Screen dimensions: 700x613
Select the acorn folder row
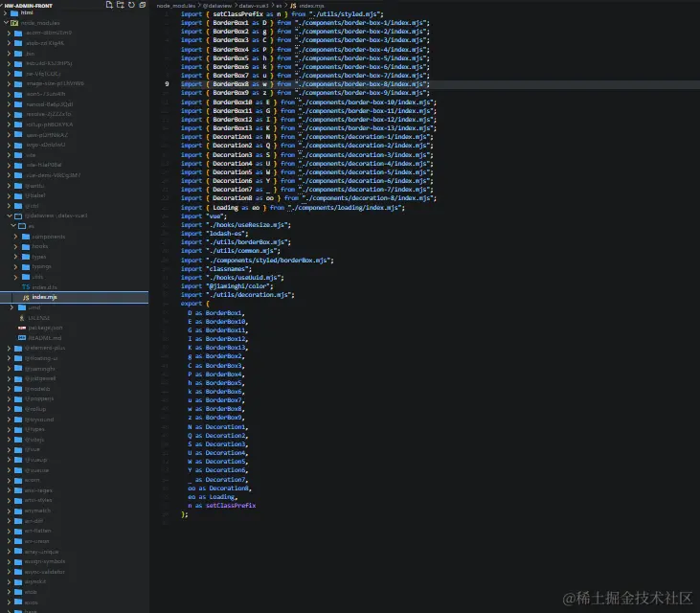click(74, 481)
